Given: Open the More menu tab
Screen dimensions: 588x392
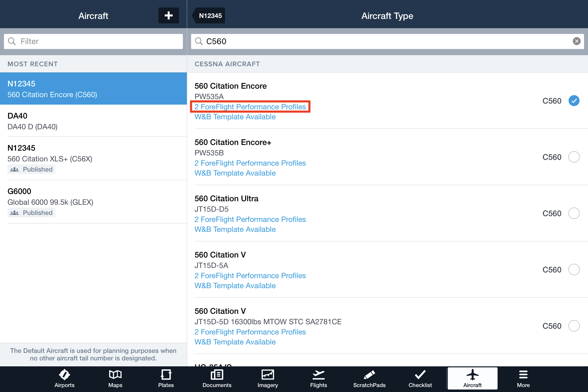Looking at the screenshot, I should [523, 379].
